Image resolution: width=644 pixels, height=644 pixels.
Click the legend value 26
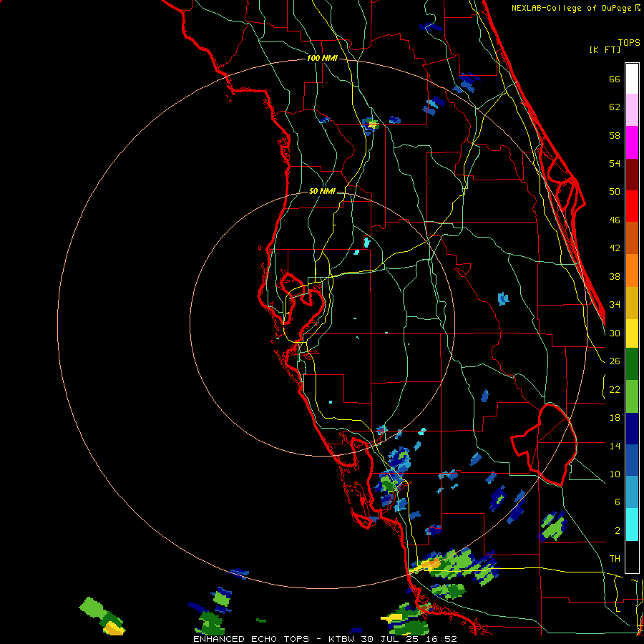tap(615, 361)
